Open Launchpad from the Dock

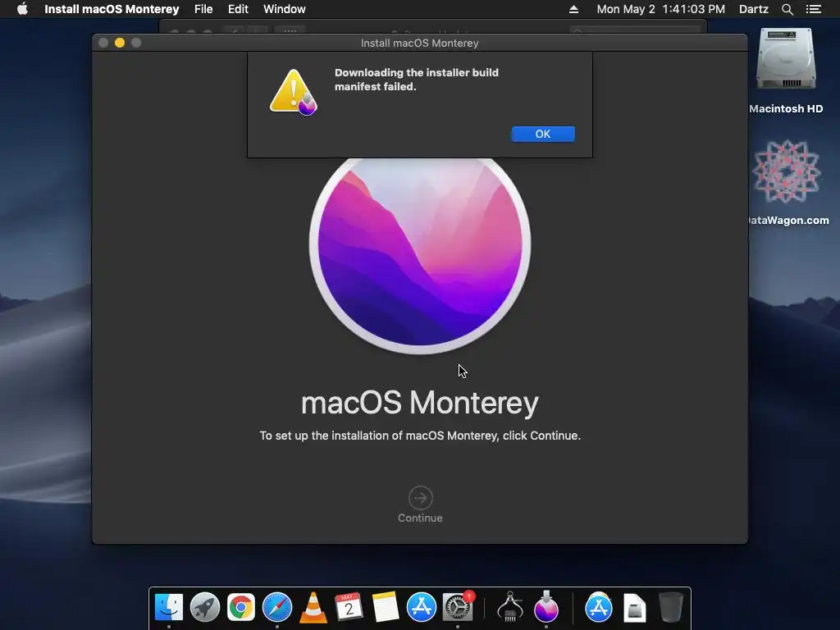click(204, 608)
